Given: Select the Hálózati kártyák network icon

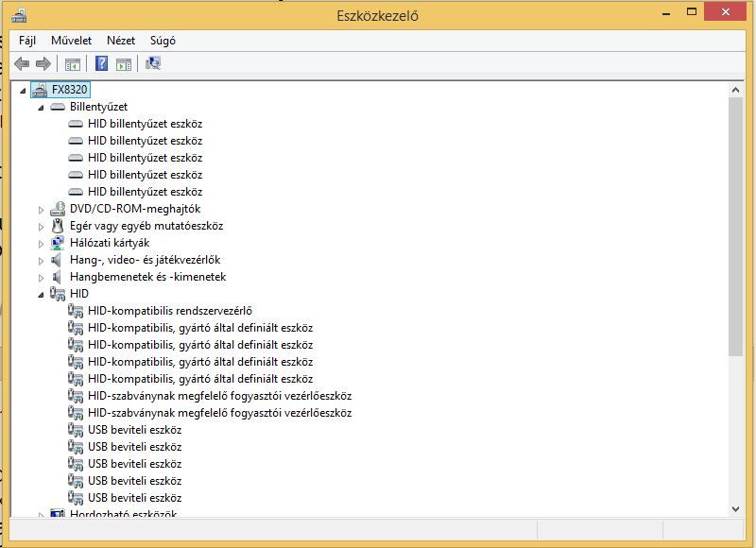Looking at the screenshot, I should tap(58, 243).
